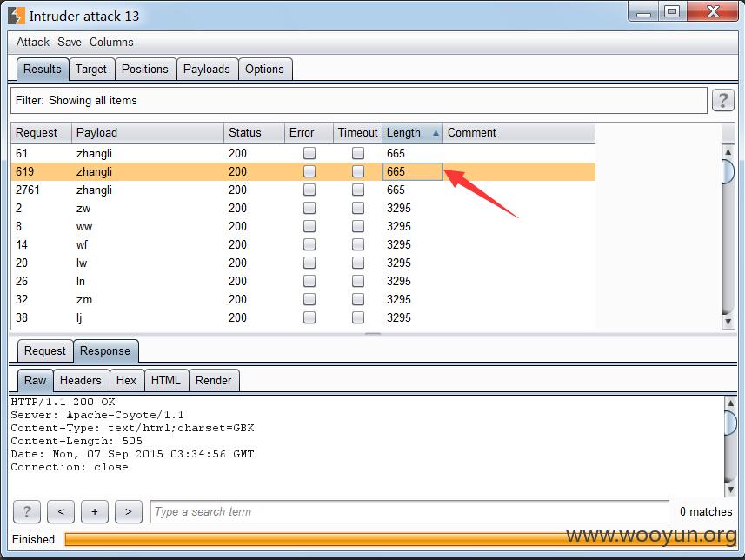The height and width of the screenshot is (560, 745).
Task: Open the Columns menu
Action: pos(111,43)
